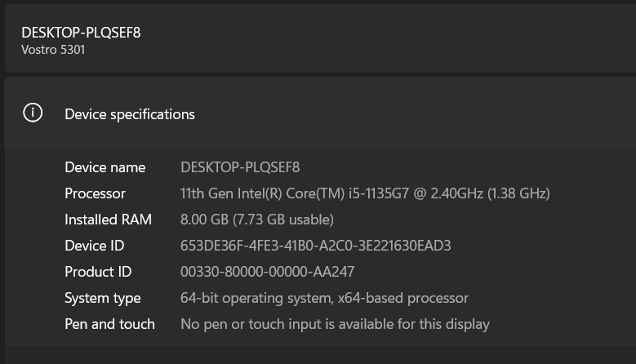The width and height of the screenshot is (636, 364).
Task: Click the DESKTOP-PLQSEF8 title at the top
Action: click(81, 33)
